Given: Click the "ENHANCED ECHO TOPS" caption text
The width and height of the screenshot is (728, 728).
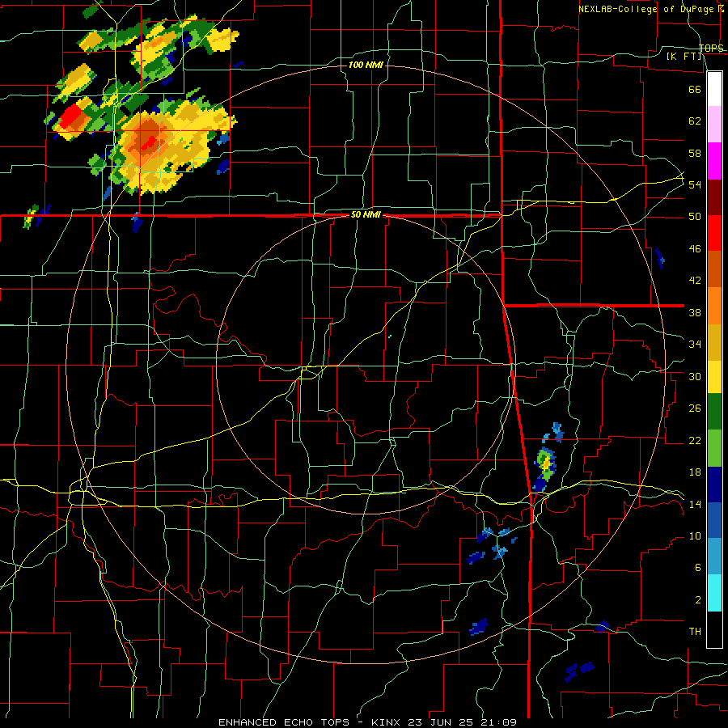Looking at the screenshot, I should (x=284, y=722).
